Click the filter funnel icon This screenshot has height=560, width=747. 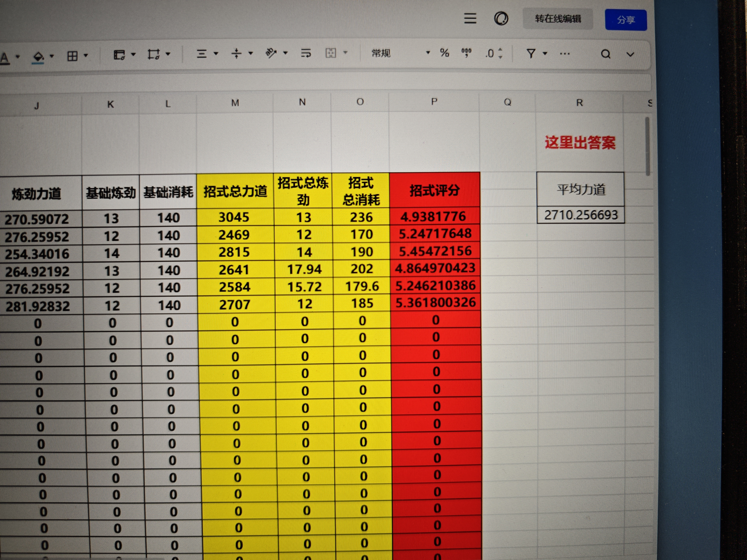pyautogui.click(x=531, y=53)
